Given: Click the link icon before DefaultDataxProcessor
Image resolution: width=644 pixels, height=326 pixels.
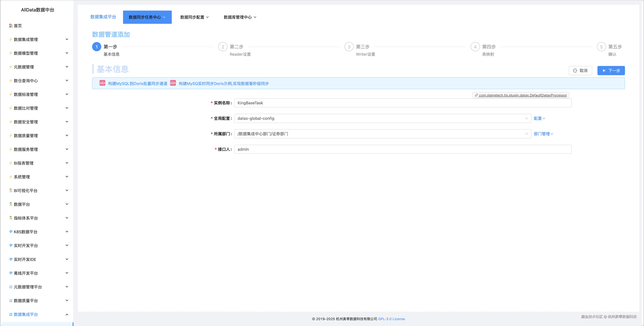Looking at the screenshot, I should [476, 95].
